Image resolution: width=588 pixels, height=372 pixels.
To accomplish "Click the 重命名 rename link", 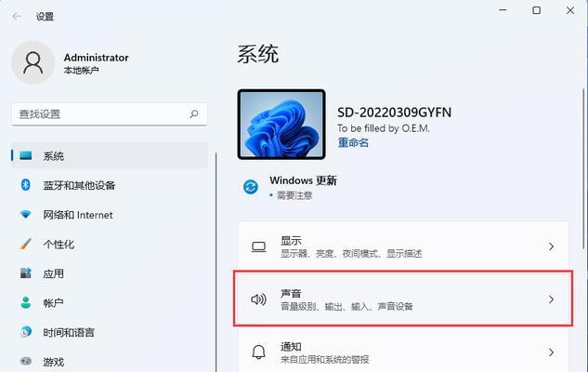I will [353, 142].
